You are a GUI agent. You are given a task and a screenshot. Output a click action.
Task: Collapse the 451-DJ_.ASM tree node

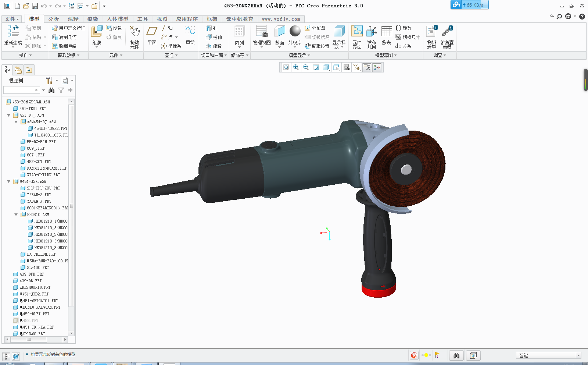(x=9, y=115)
